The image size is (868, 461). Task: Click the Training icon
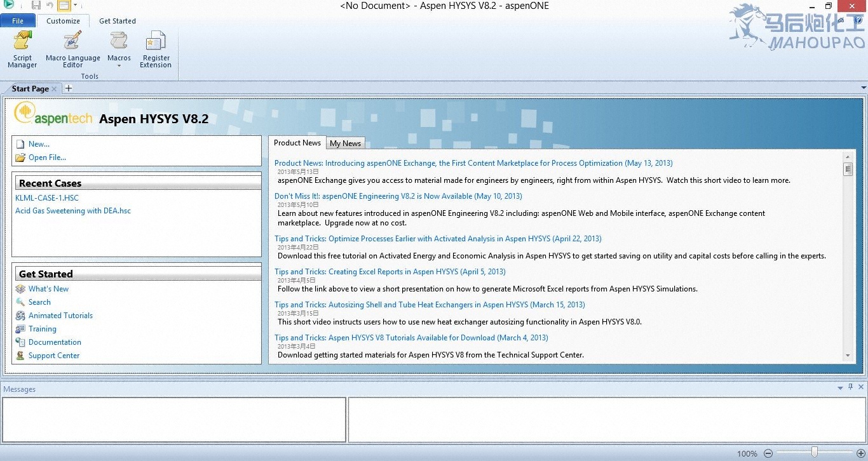pos(20,329)
